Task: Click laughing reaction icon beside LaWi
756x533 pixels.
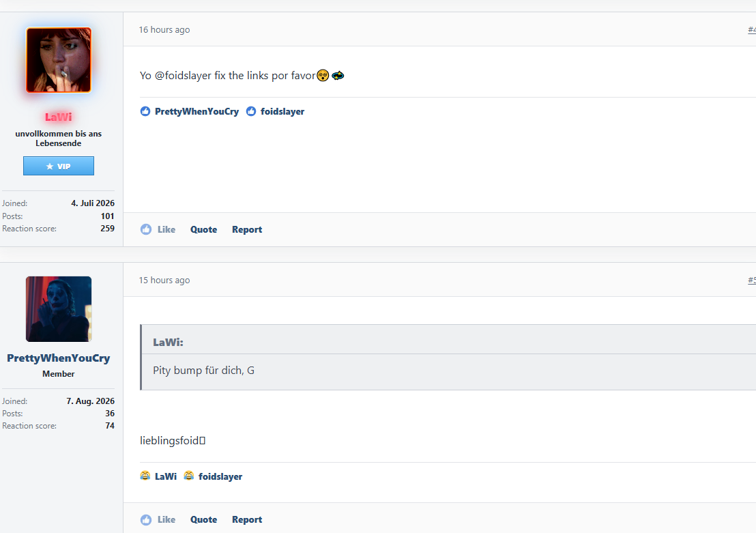Action: [x=145, y=476]
